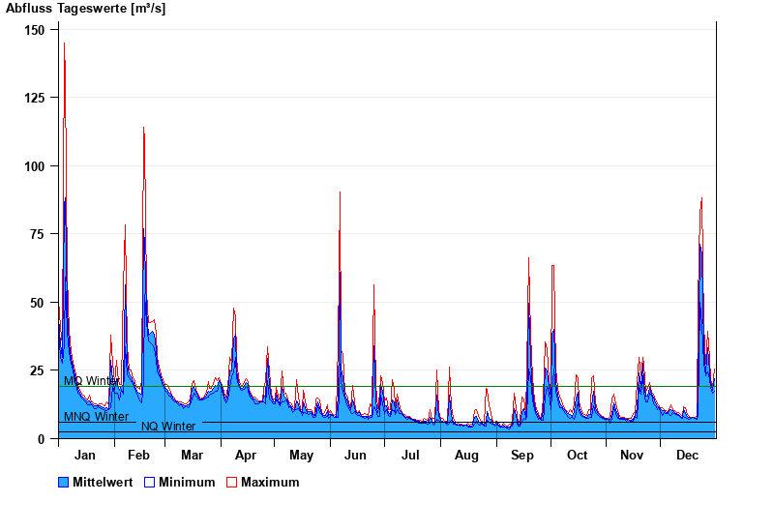
Task: Select the Maximum legend label
Action: tap(270, 482)
